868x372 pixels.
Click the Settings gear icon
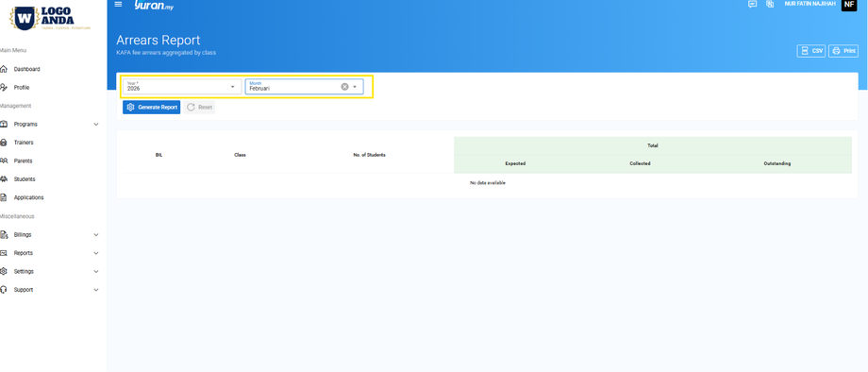click(4, 271)
